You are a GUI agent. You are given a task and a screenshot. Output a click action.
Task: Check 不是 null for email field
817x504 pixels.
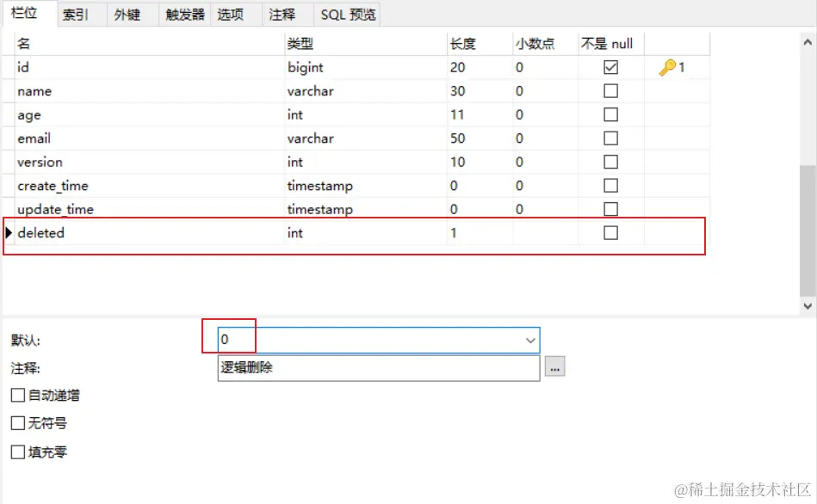click(x=610, y=138)
